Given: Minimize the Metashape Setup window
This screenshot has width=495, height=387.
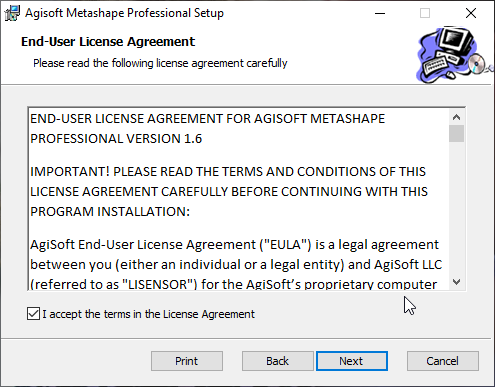Looking at the screenshot, I should click(x=380, y=13).
